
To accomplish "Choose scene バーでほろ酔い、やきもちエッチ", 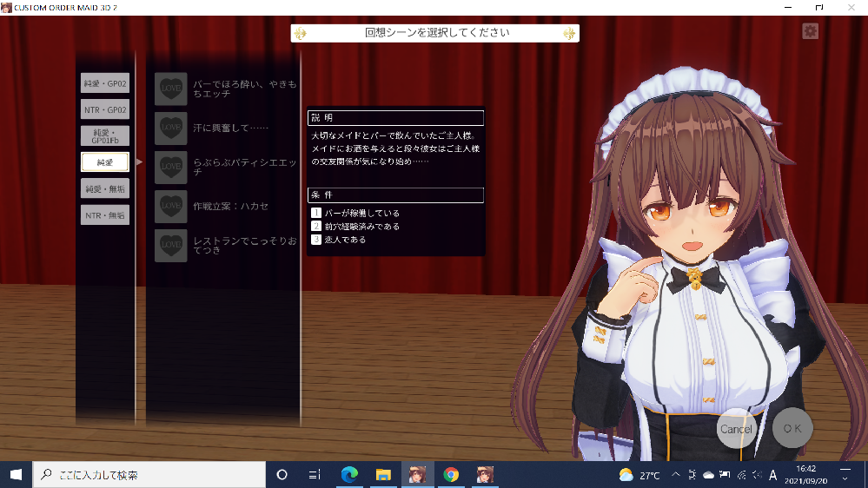I will tap(245, 89).
